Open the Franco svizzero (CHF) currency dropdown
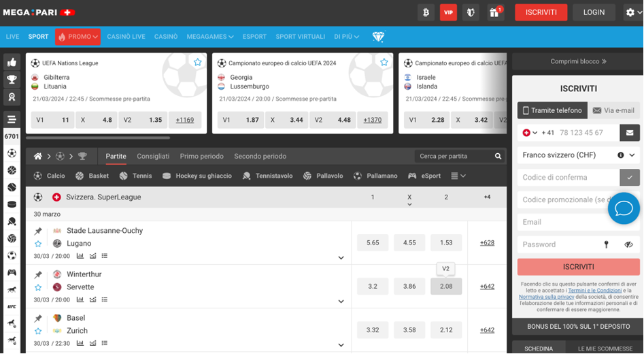 pyautogui.click(x=579, y=155)
